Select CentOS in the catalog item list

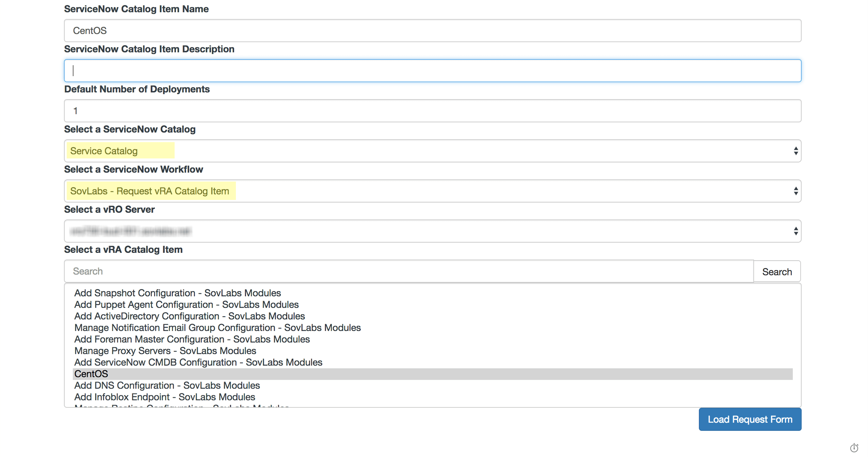tap(91, 374)
